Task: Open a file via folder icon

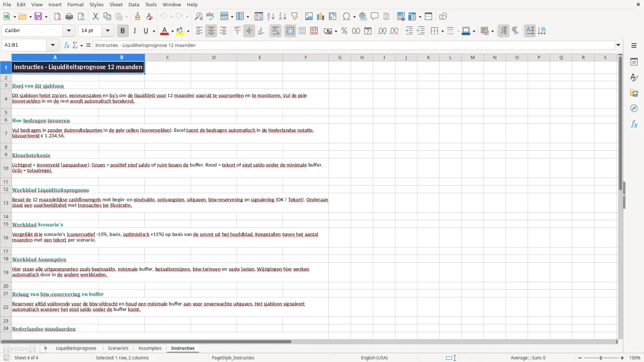Action: pos(21,17)
